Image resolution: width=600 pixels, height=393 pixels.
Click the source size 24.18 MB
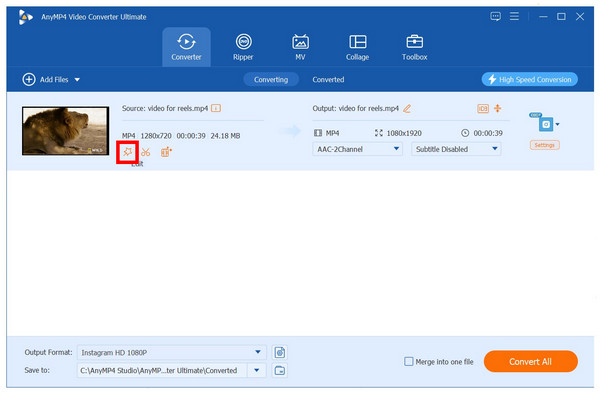[x=225, y=136]
